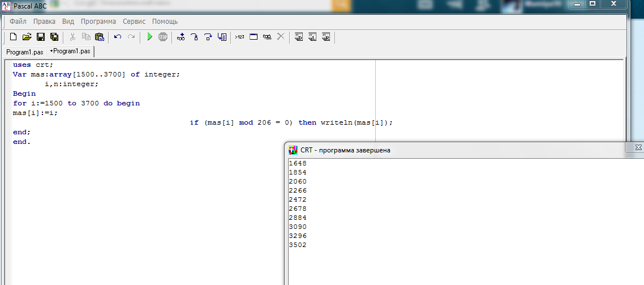Select the modified •Program1.pas tab

[71, 52]
